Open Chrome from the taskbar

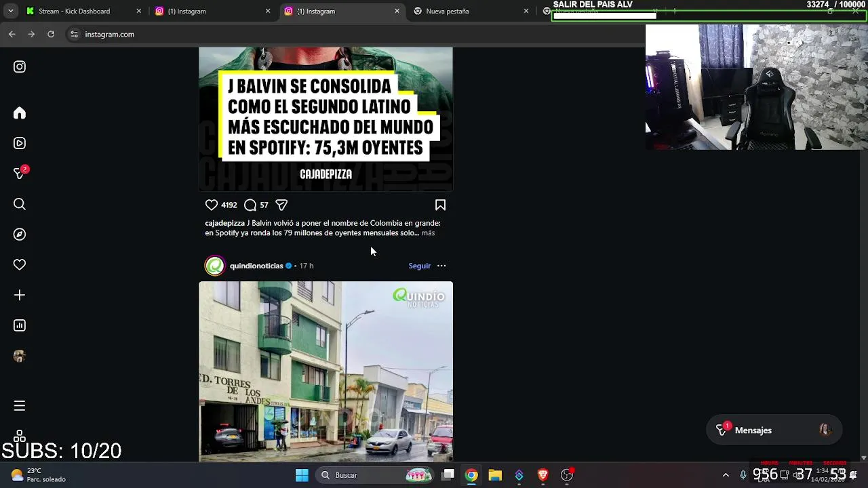[x=471, y=475]
